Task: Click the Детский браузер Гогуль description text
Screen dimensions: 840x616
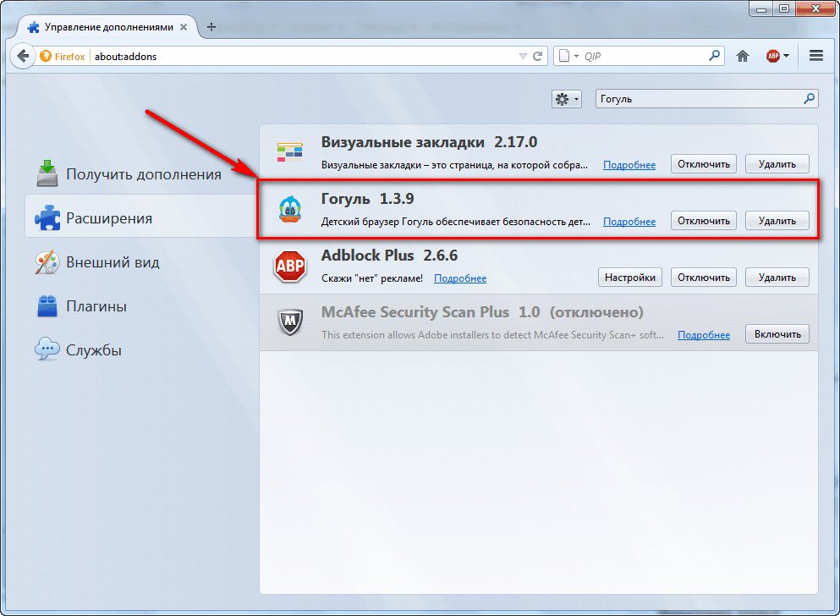Action: pos(455,222)
